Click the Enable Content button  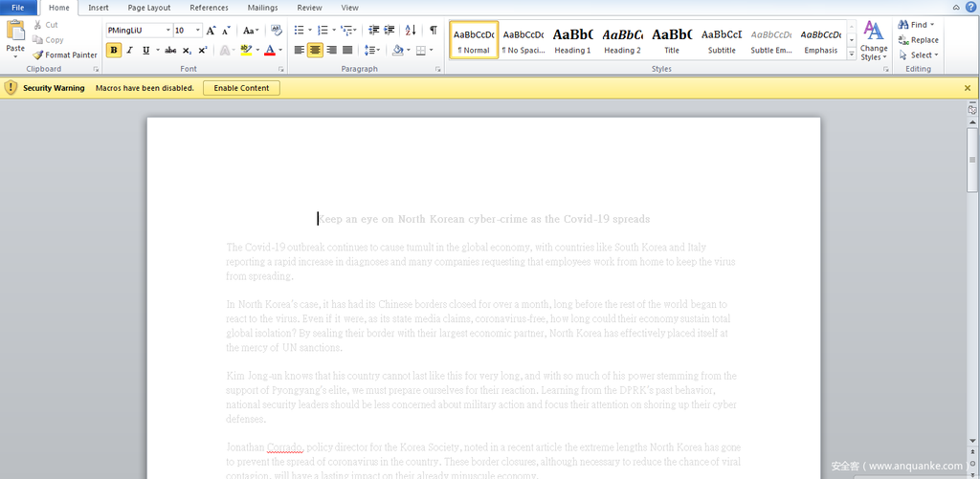tap(241, 88)
